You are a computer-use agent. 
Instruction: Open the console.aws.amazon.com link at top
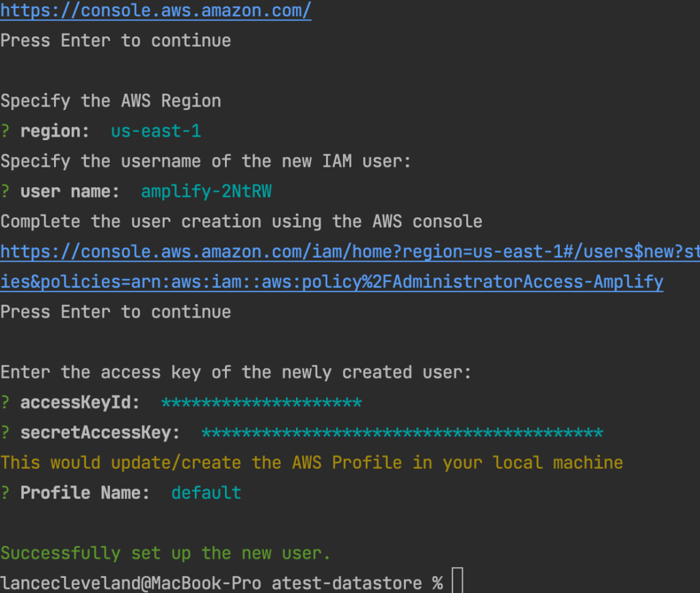coord(156,10)
